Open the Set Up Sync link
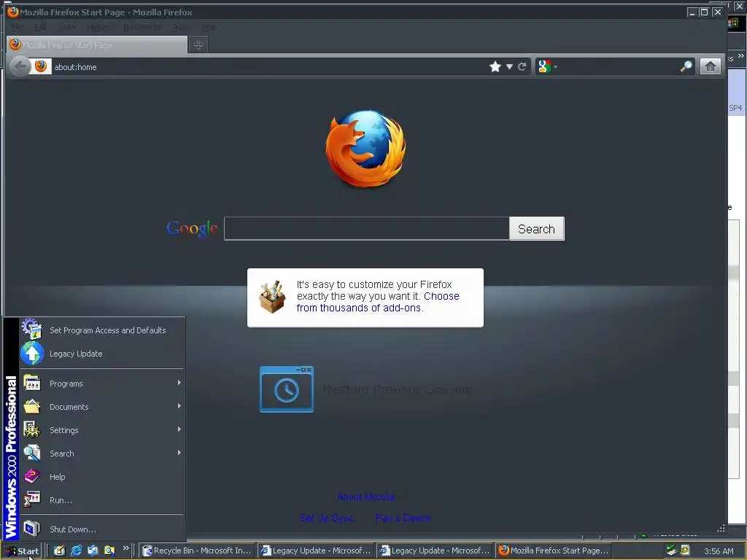Image resolution: width=747 pixels, height=560 pixels. tap(327, 518)
